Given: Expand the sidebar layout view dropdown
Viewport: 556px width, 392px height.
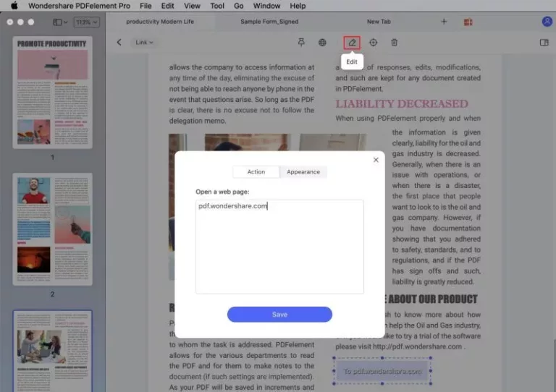Looking at the screenshot, I should [61, 22].
